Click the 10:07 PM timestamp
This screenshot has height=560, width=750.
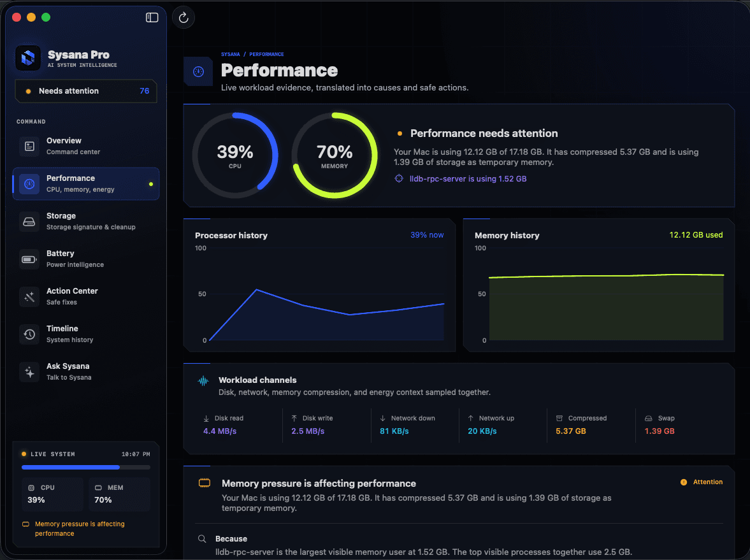[x=136, y=454]
